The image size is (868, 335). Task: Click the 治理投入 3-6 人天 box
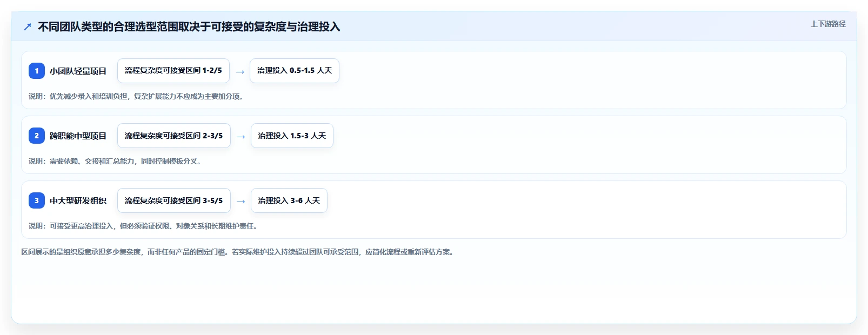289,200
